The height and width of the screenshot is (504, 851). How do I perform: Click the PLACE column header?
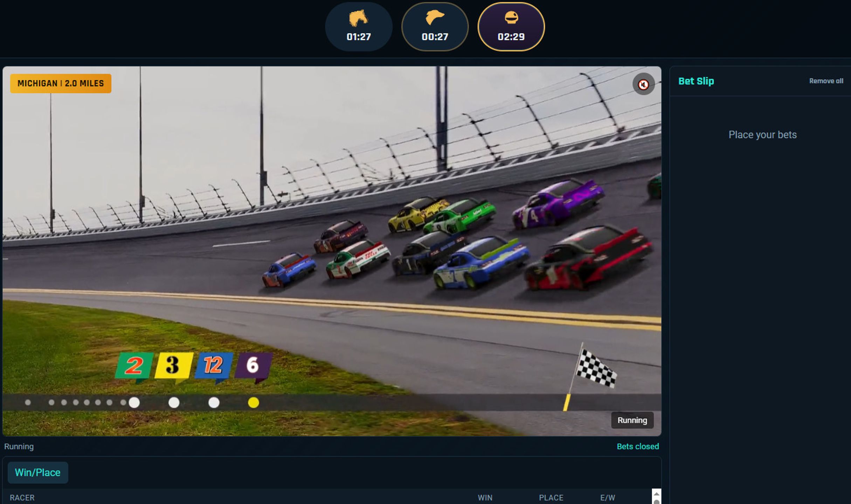(551, 498)
